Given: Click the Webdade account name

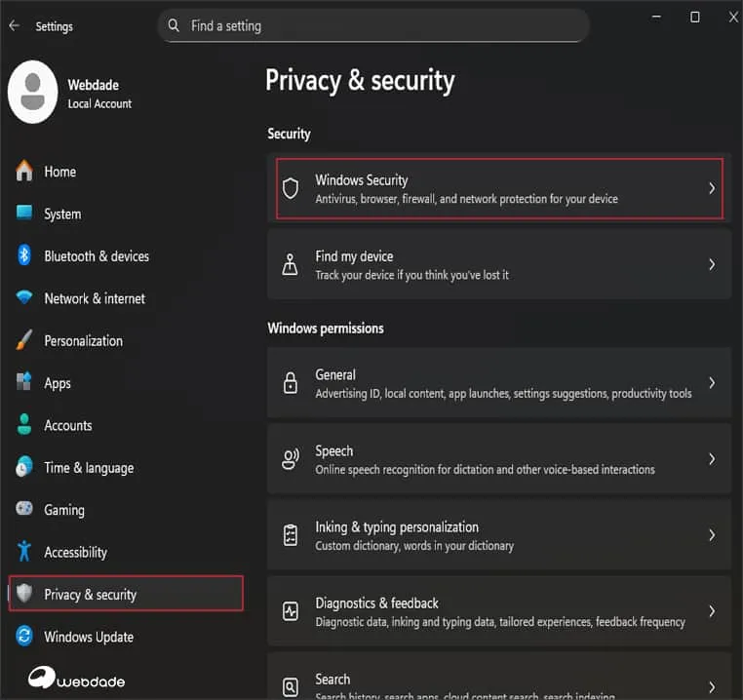Looking at the screenshot, I should click(x=94, y=86).
